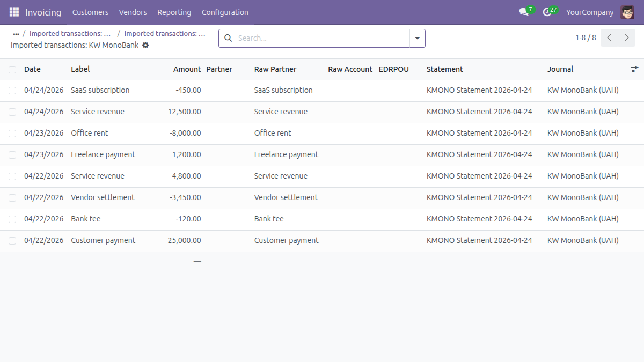Focus the Search input field
This screenshot has height=362, width=644.
pyautogui.click(x=322, y=38)
